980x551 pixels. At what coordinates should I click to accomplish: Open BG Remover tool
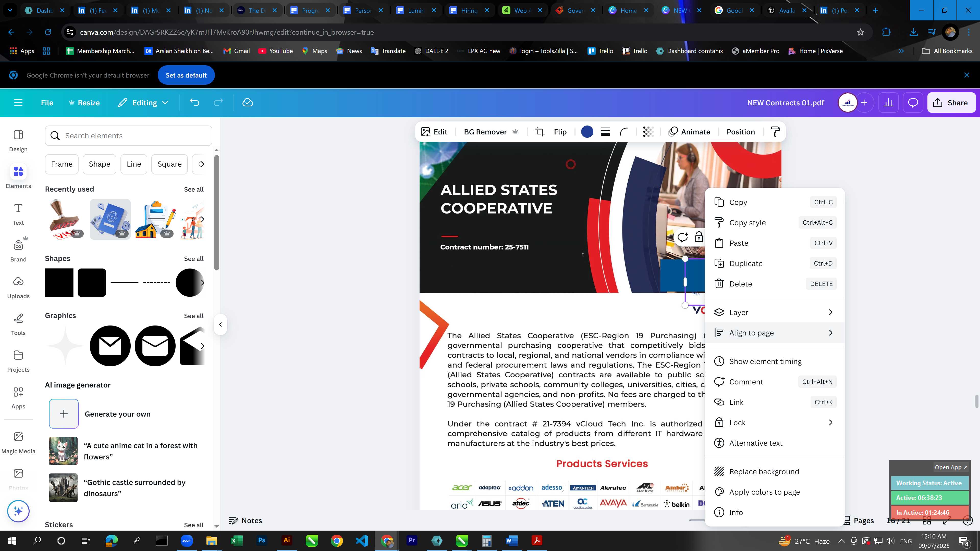[x=491, y=132]
